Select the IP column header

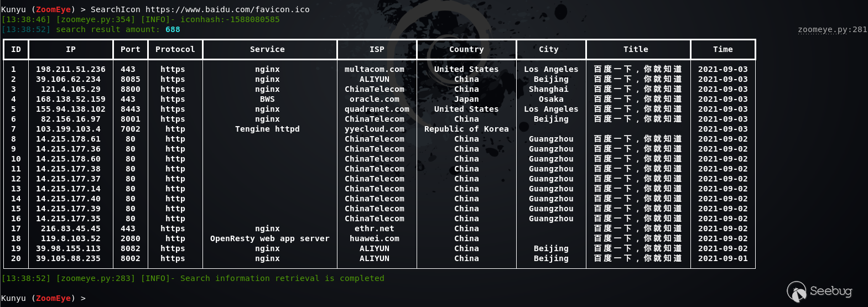click(71, 49)
